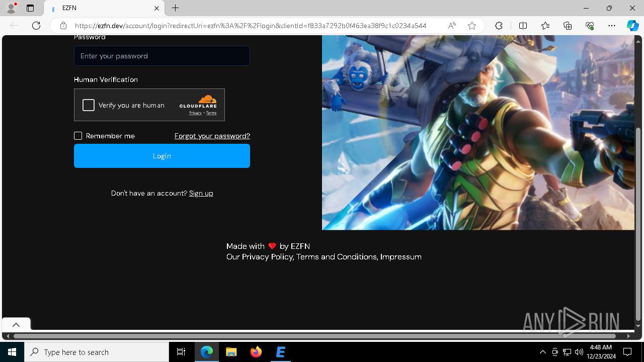Screen dimensions: 644x362
Task: Show hidden system tray icons
Action: (542, 352)
